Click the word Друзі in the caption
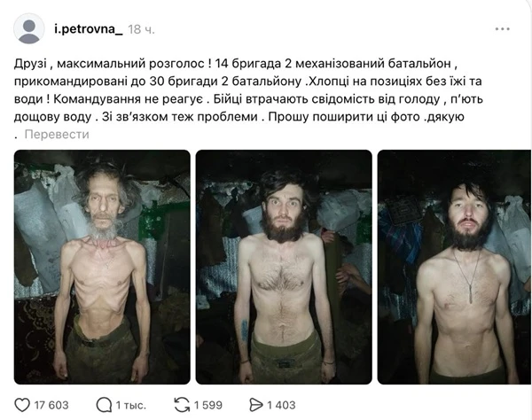Screen dimensions: 532x420 click(x=30, y=64)
